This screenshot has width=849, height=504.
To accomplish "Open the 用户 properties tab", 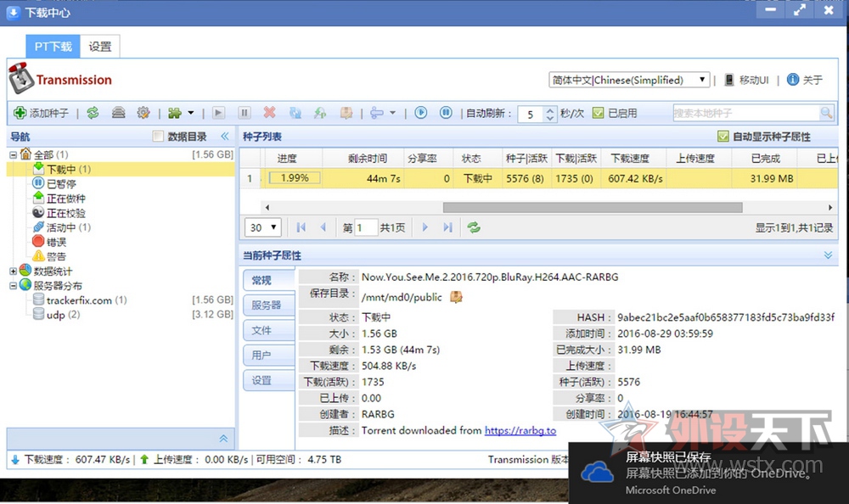I will (268, 356).
